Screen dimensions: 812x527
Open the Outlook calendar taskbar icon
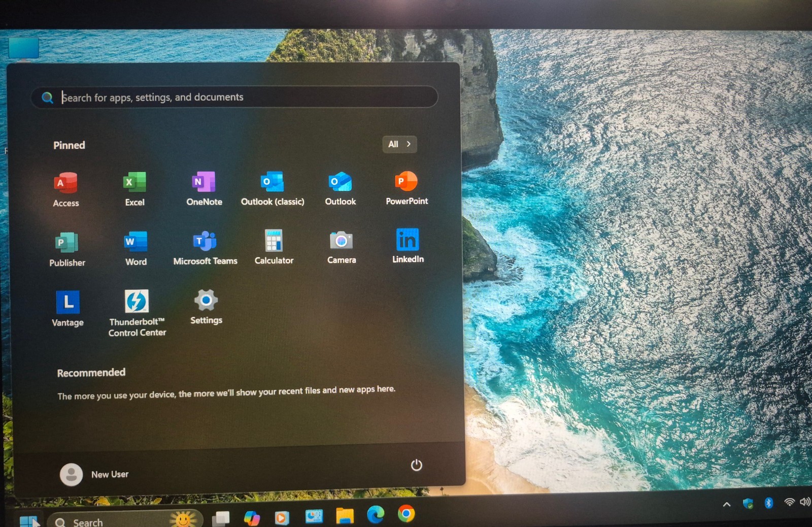314,516
